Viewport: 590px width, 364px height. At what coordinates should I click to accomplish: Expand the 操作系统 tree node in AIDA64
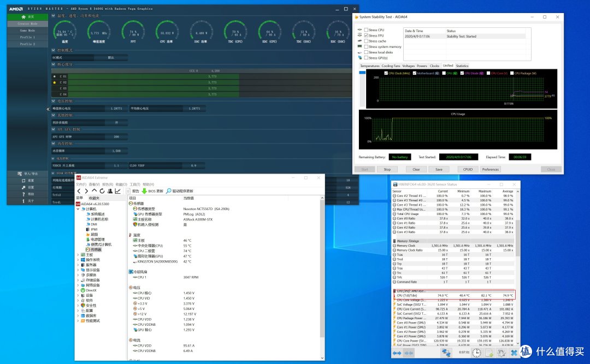78,260
